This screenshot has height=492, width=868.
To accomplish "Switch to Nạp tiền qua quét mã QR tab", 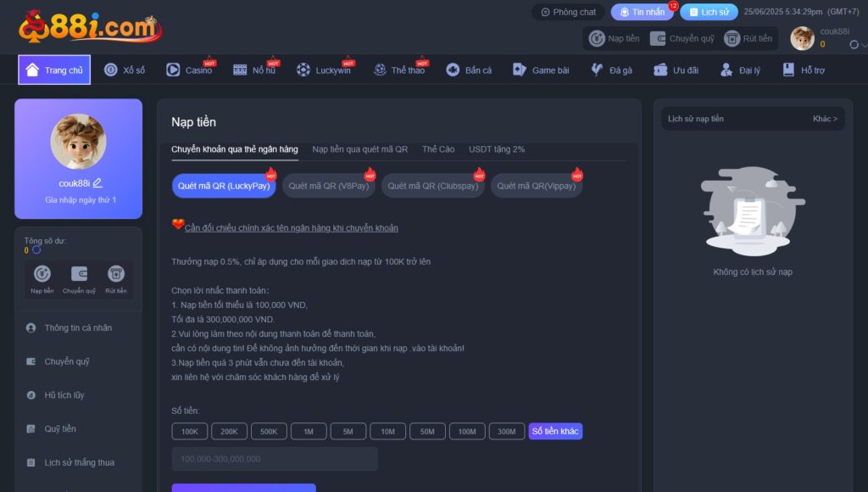I will click(x=359, y=149).
